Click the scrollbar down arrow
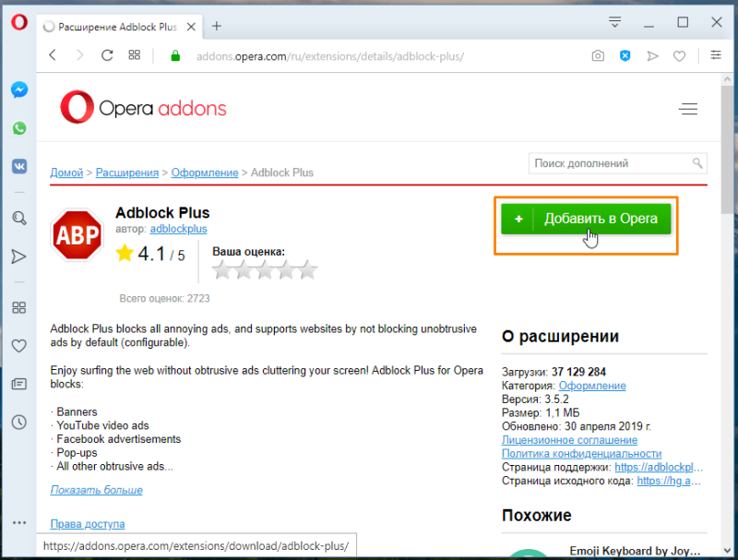 [728, 550]
